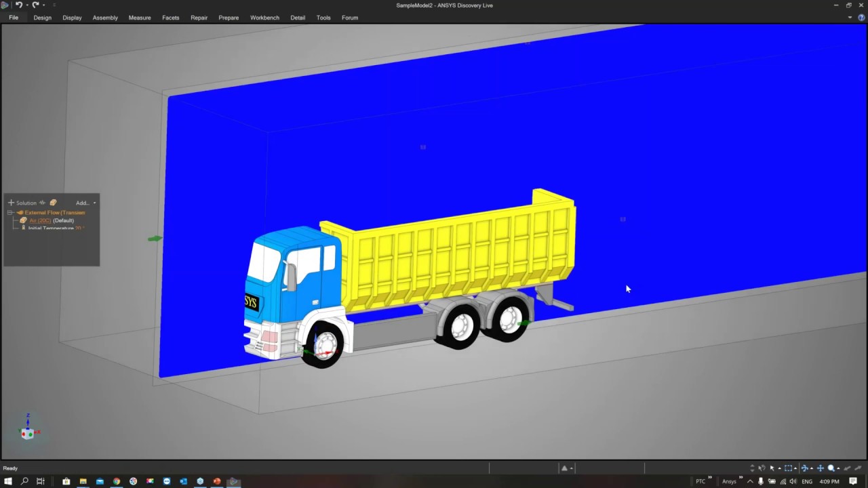Collapse the External Flow tree node
This screenshot has width=868, height=488.
10,212
